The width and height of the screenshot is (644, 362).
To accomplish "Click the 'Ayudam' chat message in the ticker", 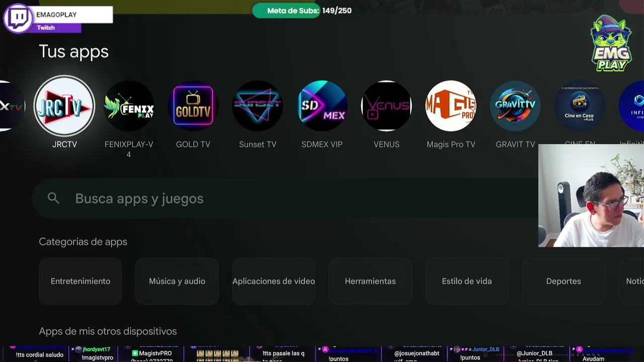I will coord(593,359).
